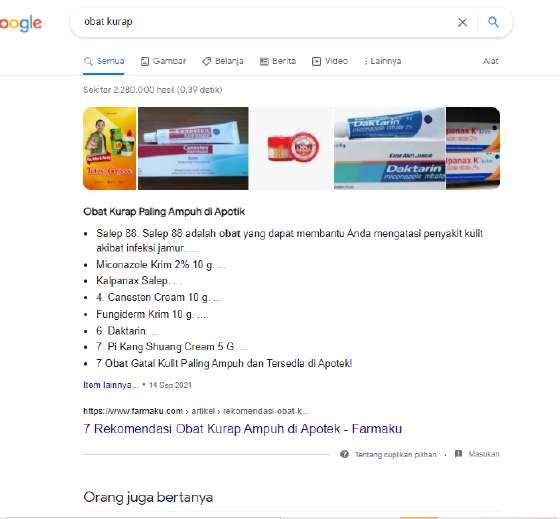The width and height of the screenshot is (560, 519).
Task: Select the Semua all results tab
Action: [104, 61]
